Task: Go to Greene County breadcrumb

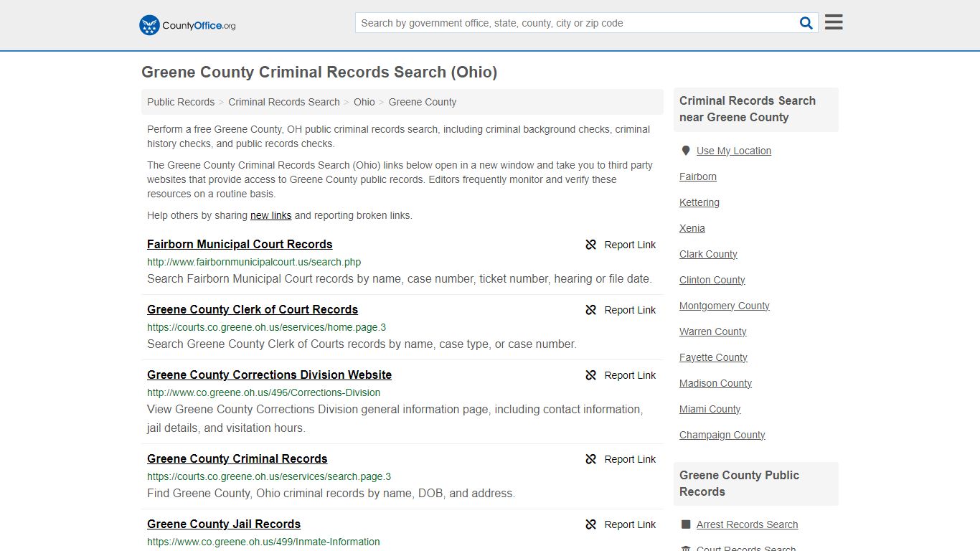Action: pyautogui.click(x=423, y=102)
